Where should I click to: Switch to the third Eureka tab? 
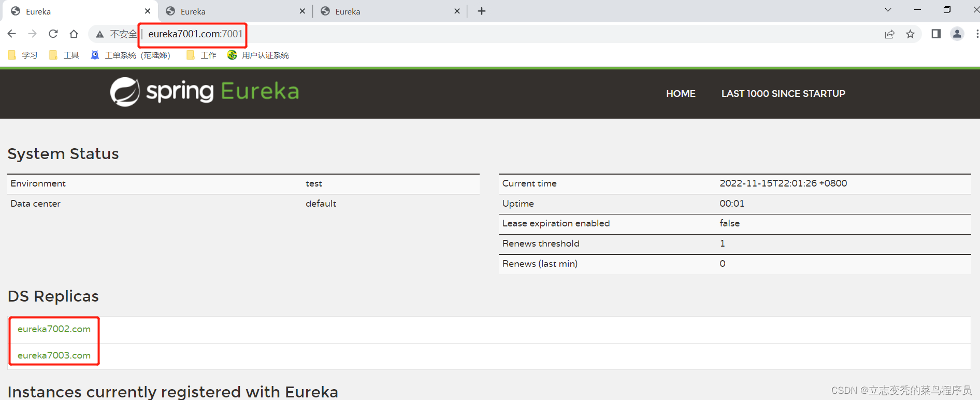(390, 11)
